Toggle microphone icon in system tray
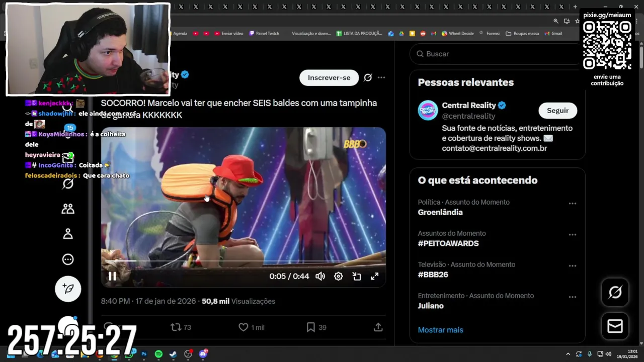 (x=589, y=354)
